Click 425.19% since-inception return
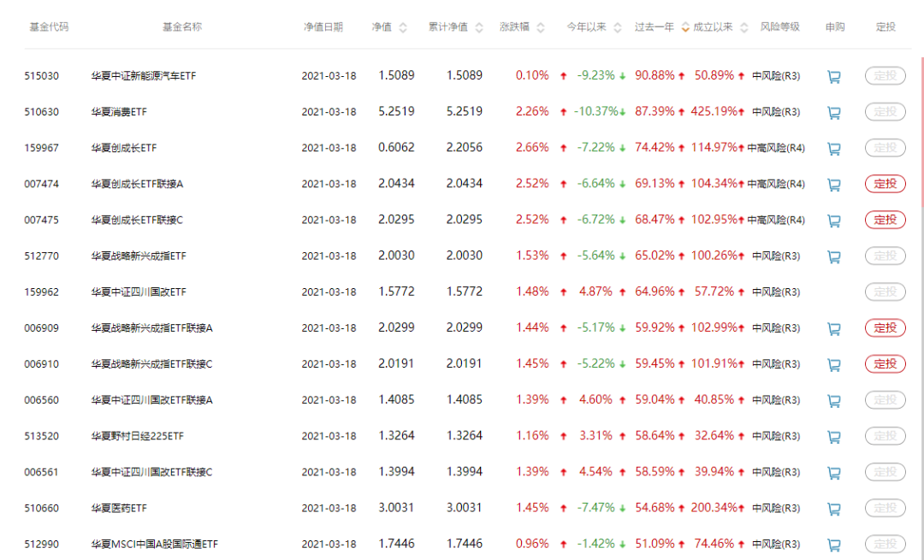Image resolution: width=924 pixels, height=560 pixels. click(714, 111)
